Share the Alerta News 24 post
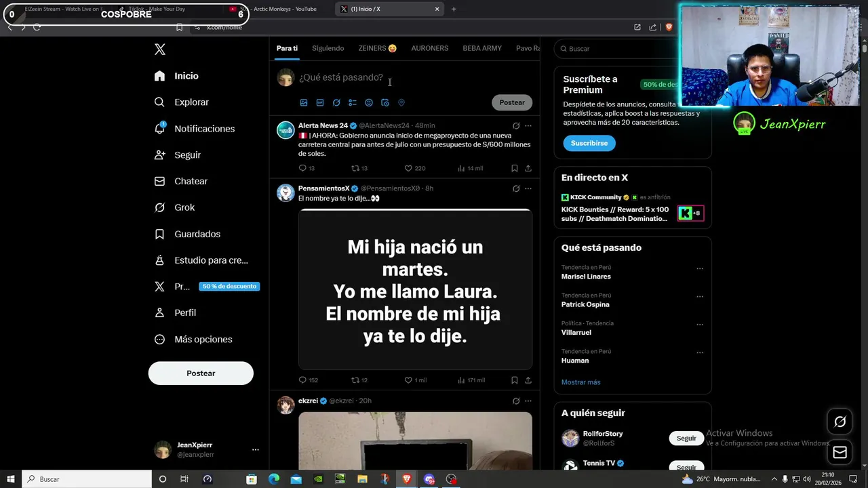This screenshot has height=488, width=868. [528, 168]
